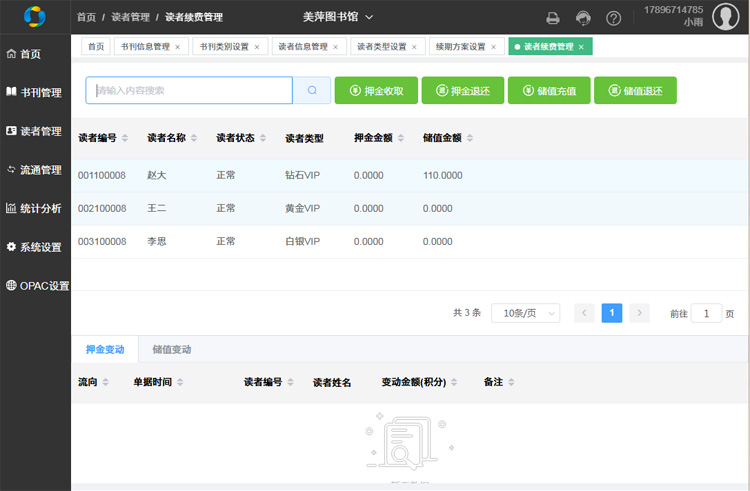Open the 读者类型设置 tab
Screen dimensions: 750x491
[382, 47]
